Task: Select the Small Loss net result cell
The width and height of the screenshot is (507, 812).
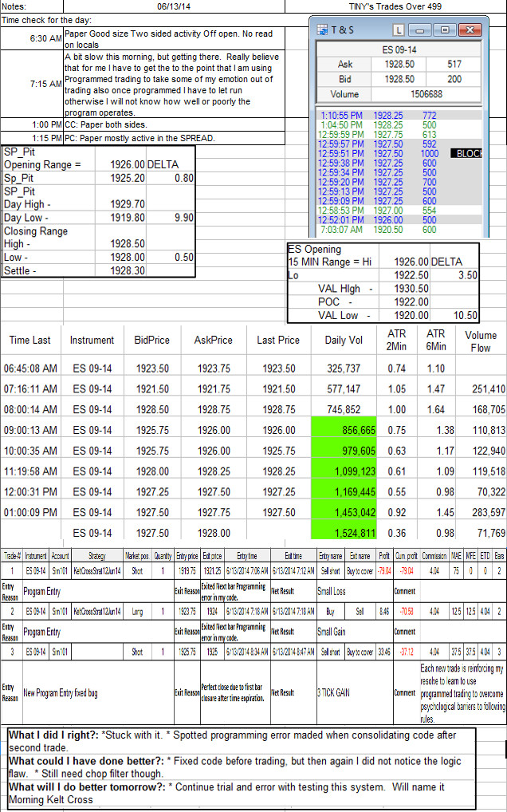Action: (x=355, y=592)
